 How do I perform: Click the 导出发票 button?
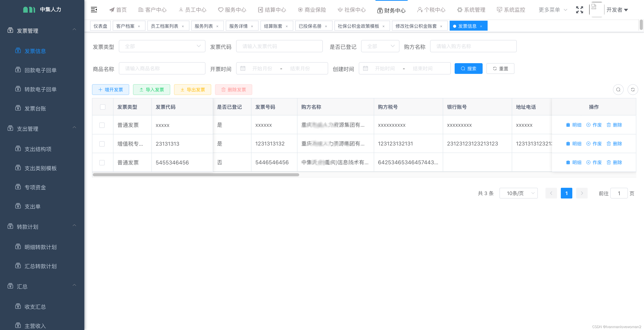[x=192, y=90]
